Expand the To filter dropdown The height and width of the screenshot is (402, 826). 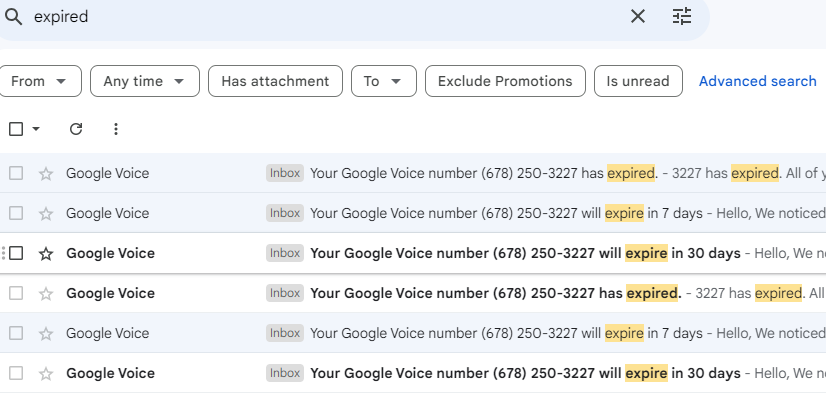click(383, 81)
